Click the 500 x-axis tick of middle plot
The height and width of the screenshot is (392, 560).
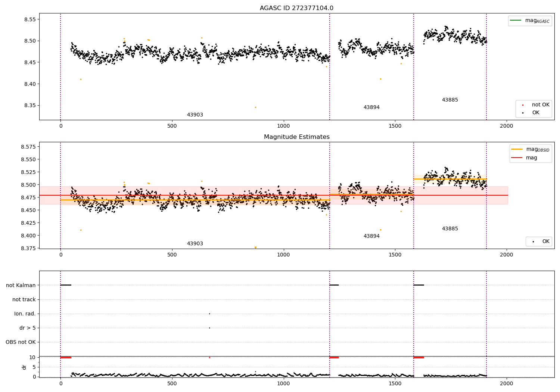tap(172, 255)
